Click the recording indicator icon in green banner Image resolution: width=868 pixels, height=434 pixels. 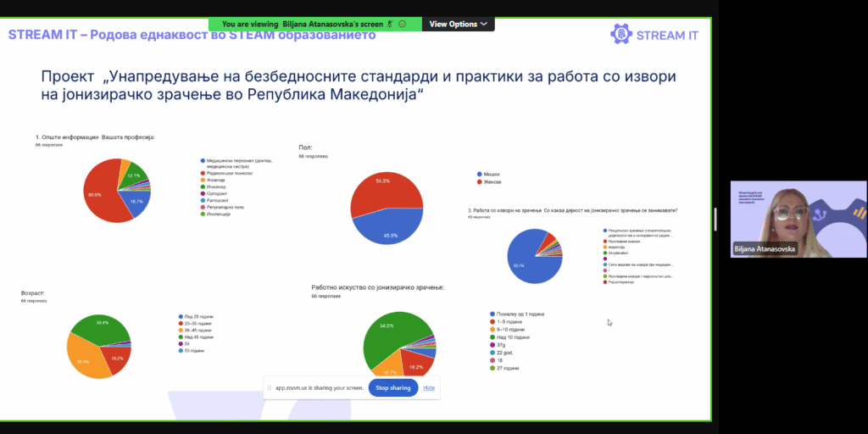point(402,24)
